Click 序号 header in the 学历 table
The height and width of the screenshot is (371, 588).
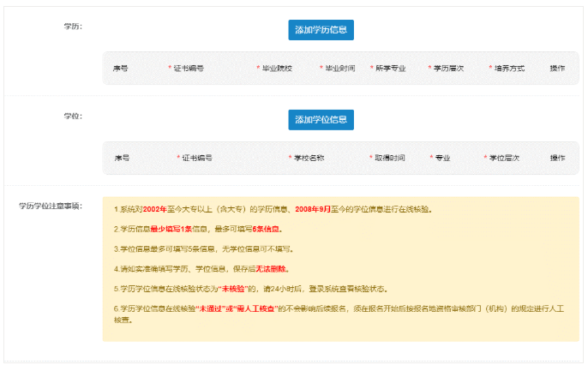click(121, 68)
